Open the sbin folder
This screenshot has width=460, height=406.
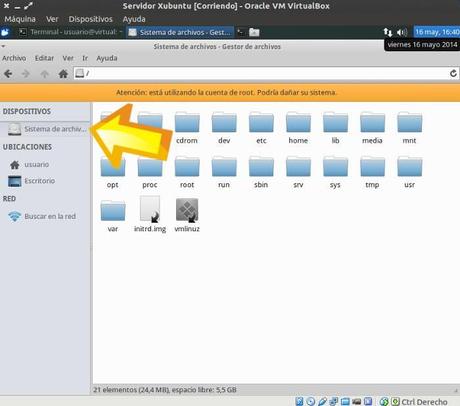(x=261, y=172)
